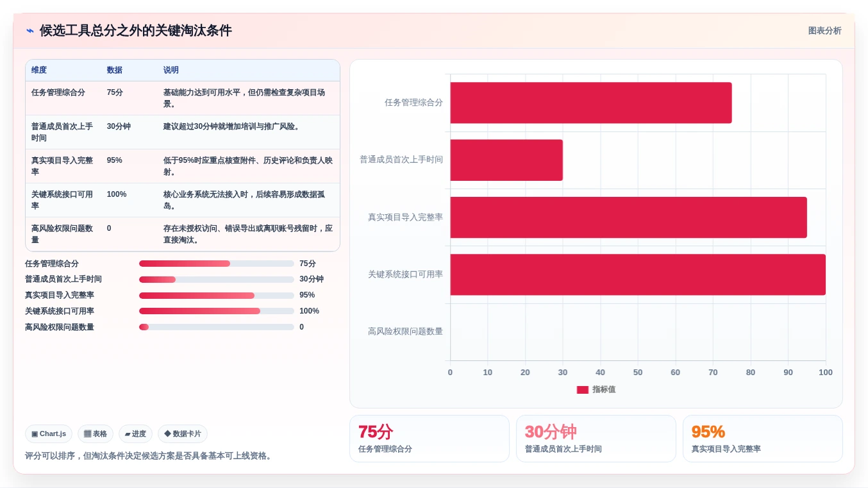Select the Chart.js tag chip
This screenshot has width=868, height=488.
coord(49,434)
